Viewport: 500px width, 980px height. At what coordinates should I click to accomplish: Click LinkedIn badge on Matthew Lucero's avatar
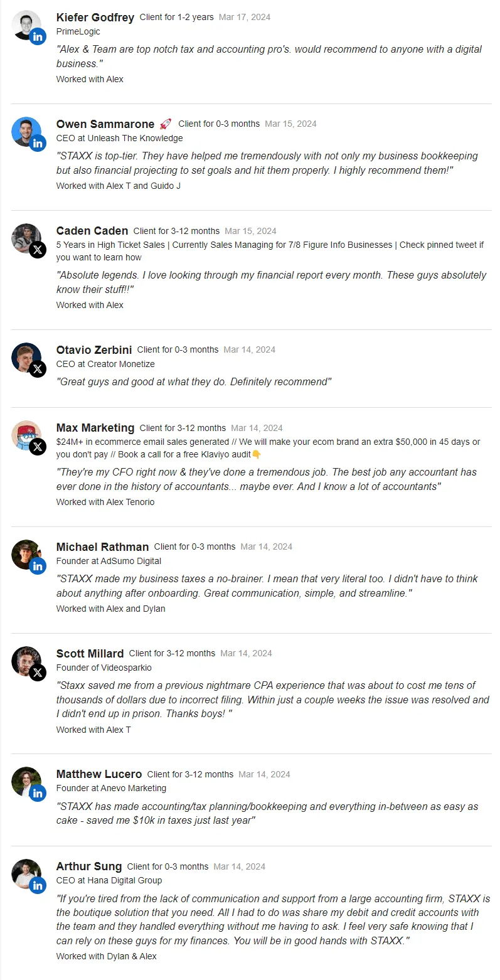point(38,793)
